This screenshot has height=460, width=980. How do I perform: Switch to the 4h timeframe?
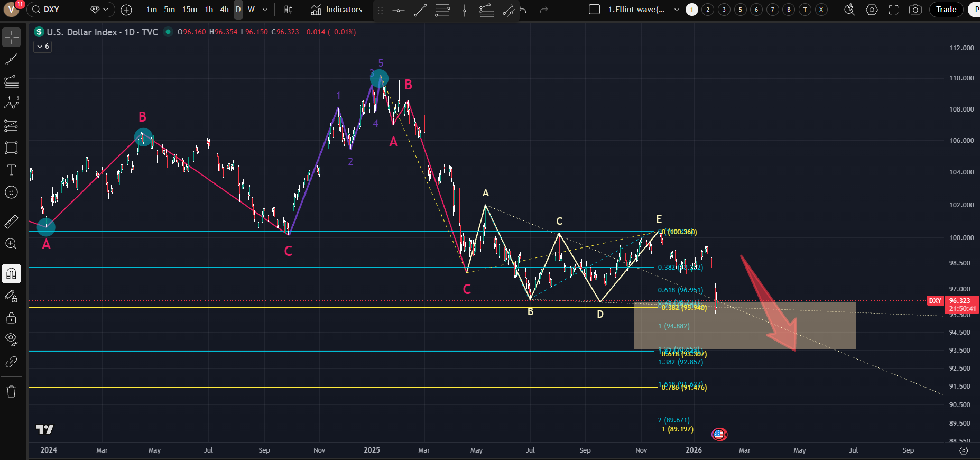tap(224, 10)
